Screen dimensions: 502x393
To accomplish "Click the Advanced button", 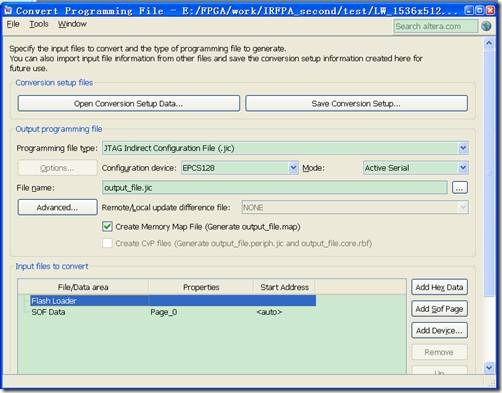I will tap(57, 207).
